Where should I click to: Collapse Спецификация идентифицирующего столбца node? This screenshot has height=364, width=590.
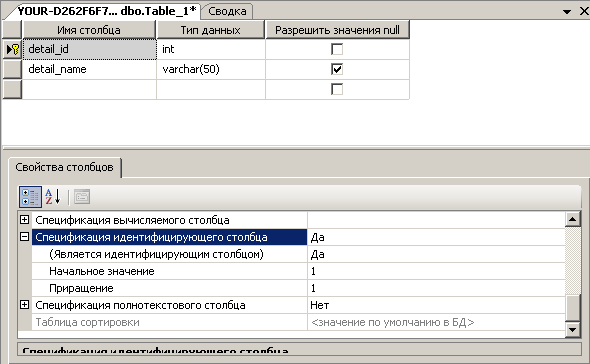pyautogui.click(x=24, y=237)
